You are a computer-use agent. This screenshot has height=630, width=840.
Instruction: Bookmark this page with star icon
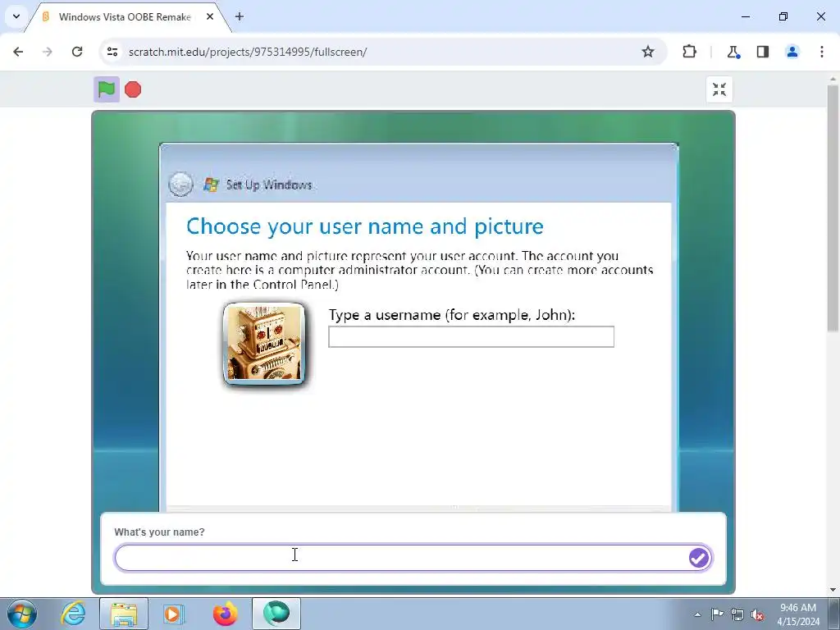tap(648, 52)
